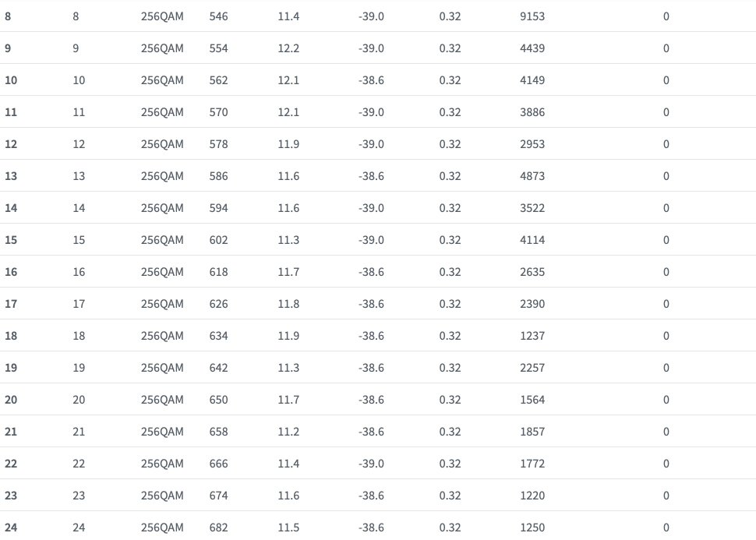Select the power value 11.2
The image size is (756, 540).
pos(288,432)
